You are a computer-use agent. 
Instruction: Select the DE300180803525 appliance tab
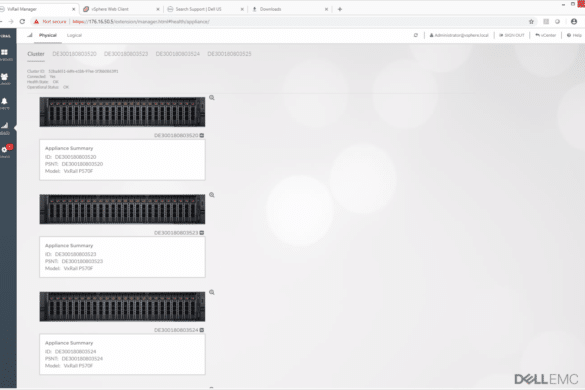click(229, 54)
